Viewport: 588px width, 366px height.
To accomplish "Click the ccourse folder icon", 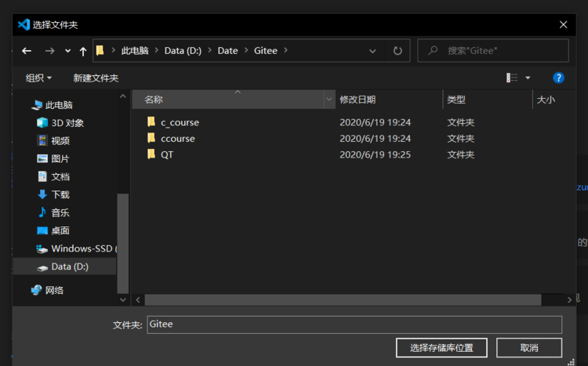I will [151, 138].
